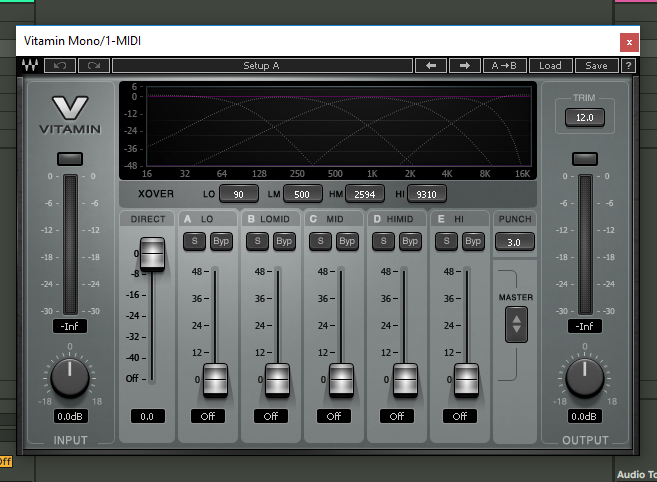Click the undo arrow button
This screenshot has height=482, width=657.
[x=60, y=65]
